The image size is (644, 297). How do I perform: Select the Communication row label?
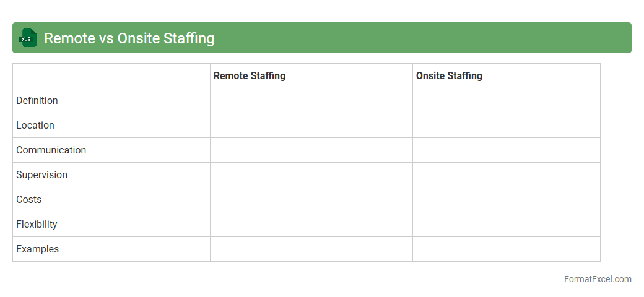(x=51, y=150)
